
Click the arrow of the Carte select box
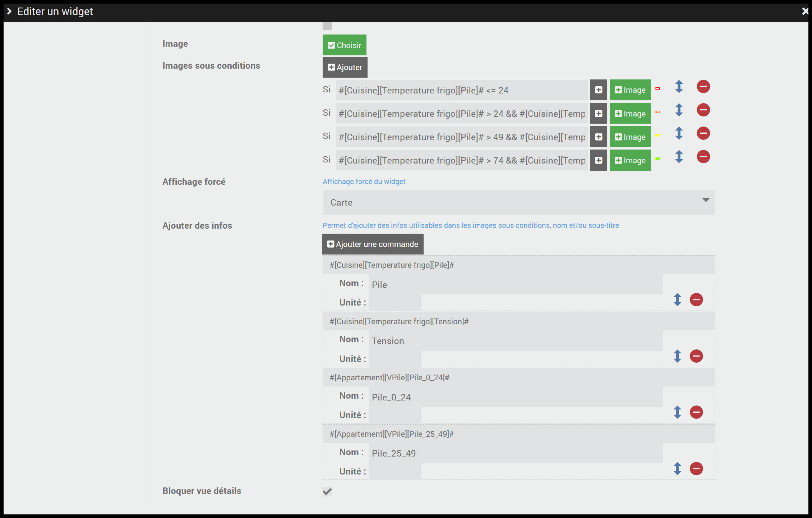[706, 200]
